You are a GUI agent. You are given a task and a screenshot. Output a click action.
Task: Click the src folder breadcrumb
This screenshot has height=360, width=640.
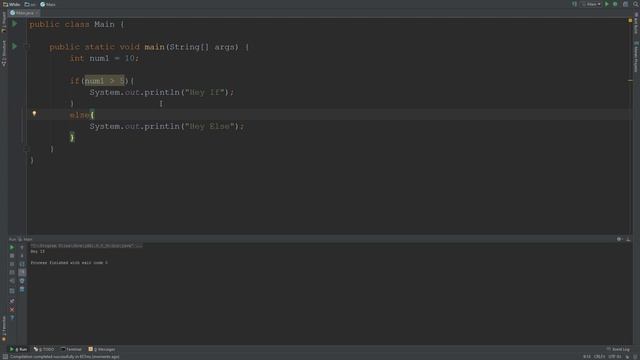coord(29,4)
